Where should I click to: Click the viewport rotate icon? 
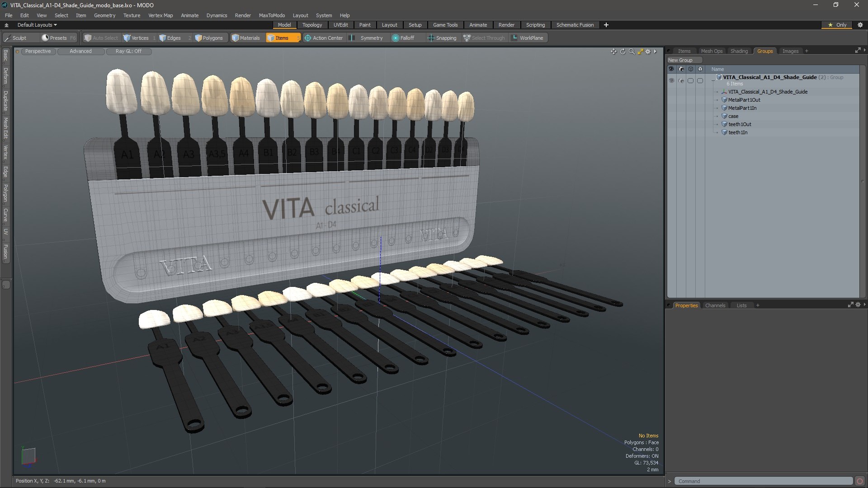pos(623,52)
